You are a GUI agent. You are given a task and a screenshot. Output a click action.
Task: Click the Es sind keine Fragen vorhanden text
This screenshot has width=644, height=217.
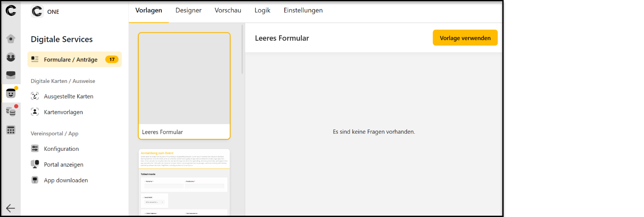click(374, 131)
